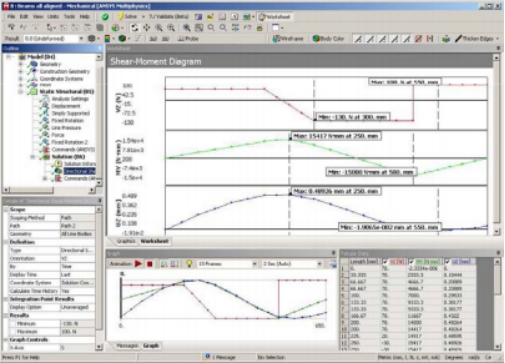Image resolution: width=505 pixels, height=363 pixels.
Task: Open the Units menu
Action: tap(53, 17)
